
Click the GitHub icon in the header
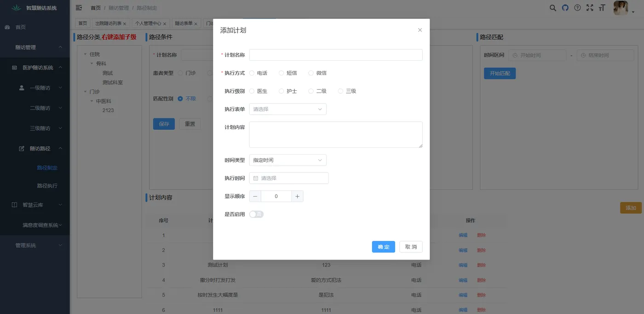coord(565,8)
